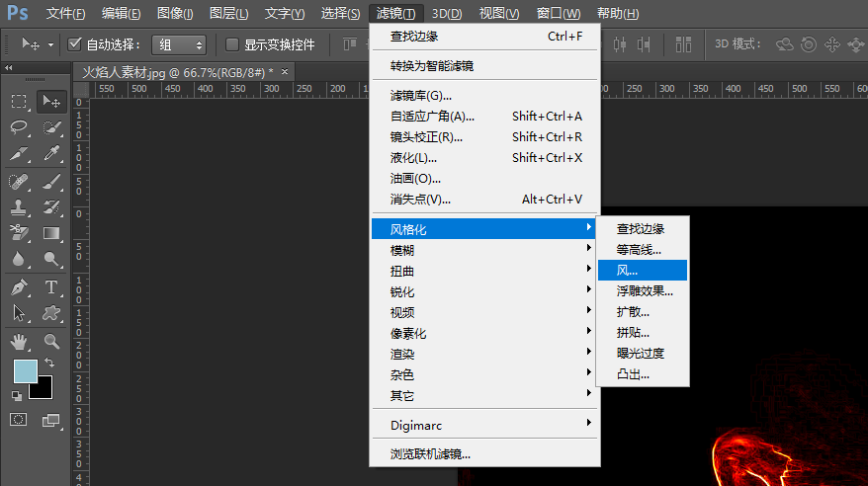The image size is (868, 486).
Task: Open the 图像(I) menu
Action: point(175,13)
